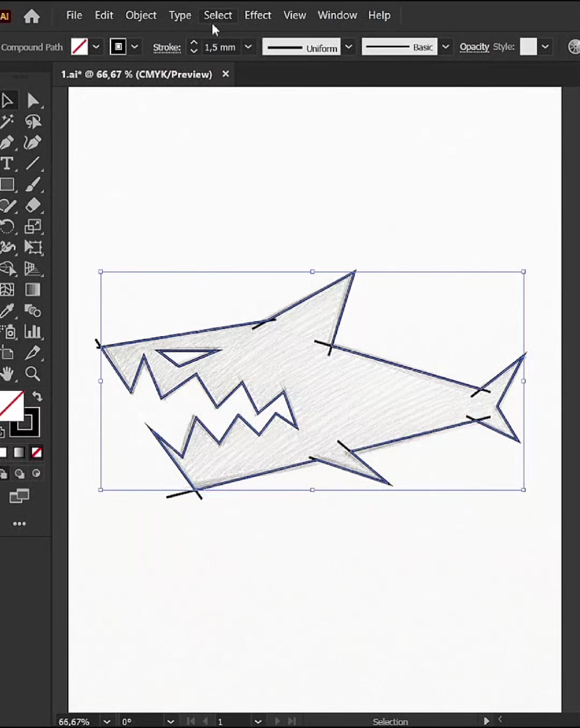Select the Artboard tool
The height and width of the screenshot is (728, 580).
[7, 353]
